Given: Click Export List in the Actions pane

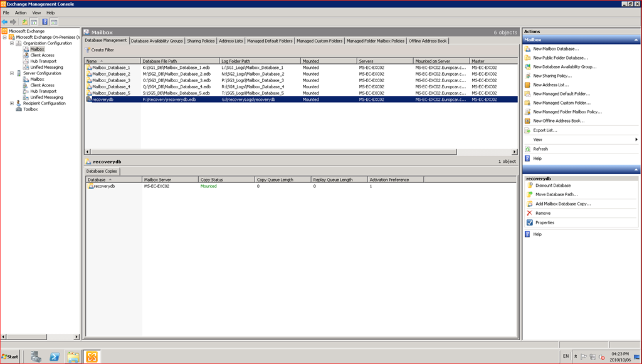Looking at the screenshot, I should pyautogui.click(x=545, y=130).
